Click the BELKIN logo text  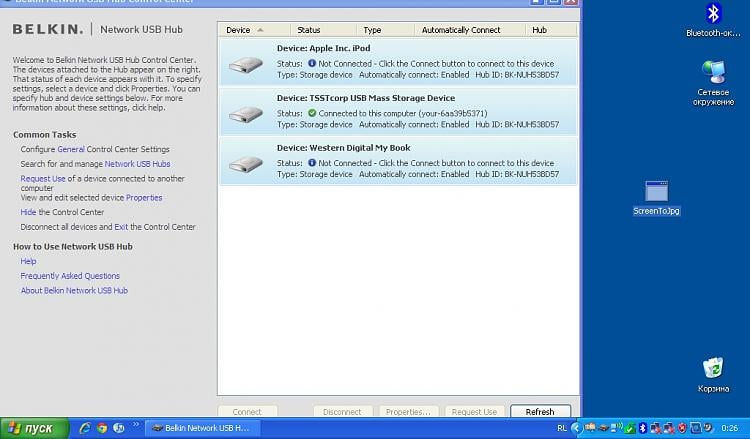point(48,29)
